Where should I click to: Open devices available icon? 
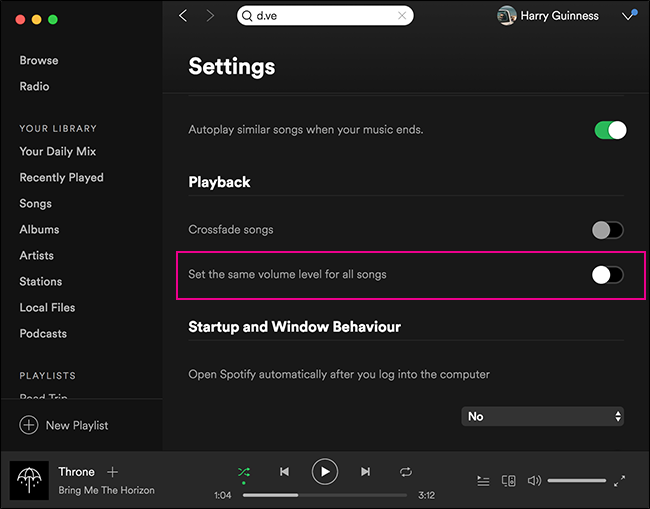[x=508, y=481]
